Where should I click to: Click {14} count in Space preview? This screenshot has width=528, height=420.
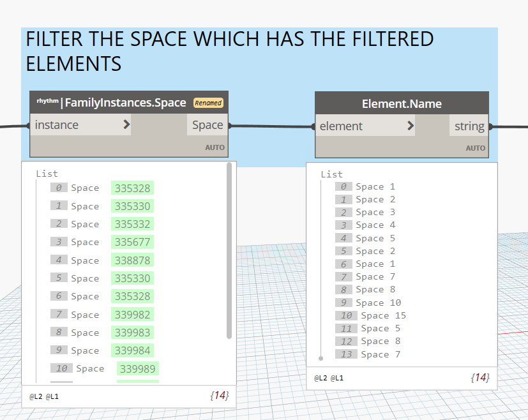tap(220, 396)
